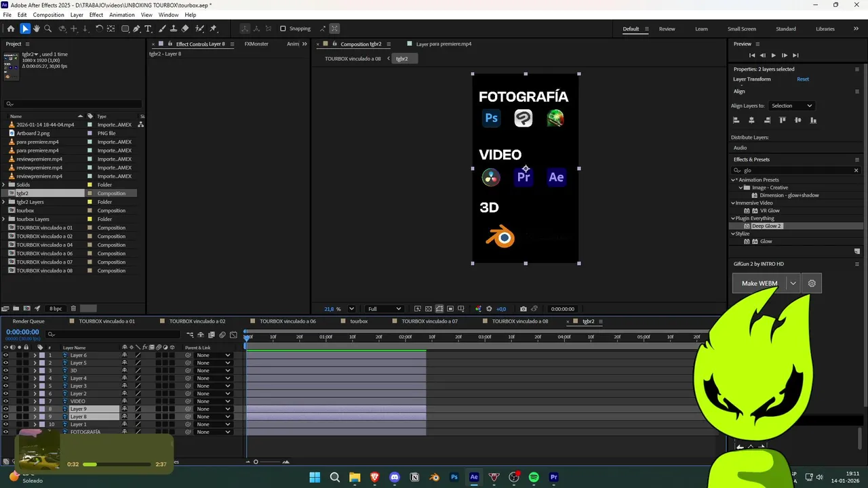Switch to TOURBOX vinculado a 07 timeline tab
Image resolution: width=868 pixels, height=488 pixels.
(x=429, y=321)
